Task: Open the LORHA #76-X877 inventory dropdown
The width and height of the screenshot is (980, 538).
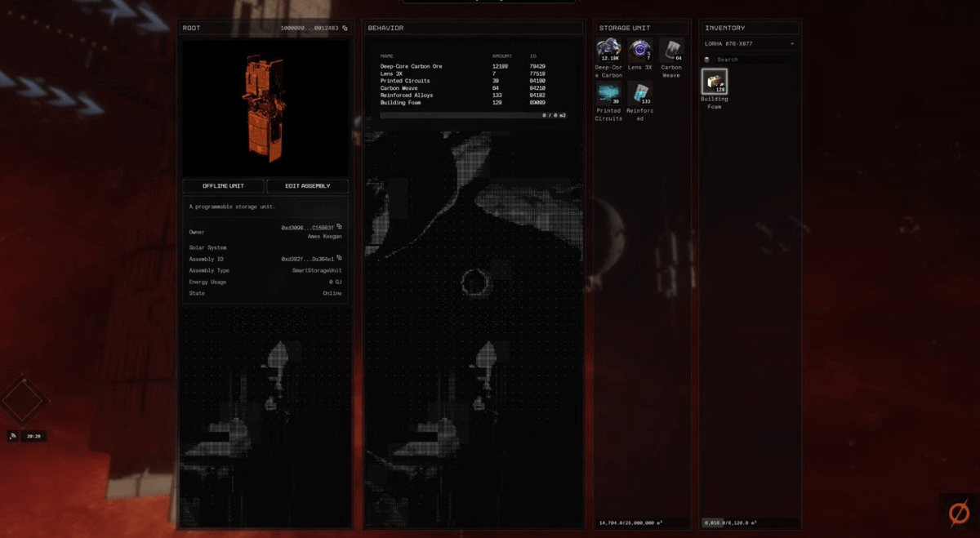Action: click(x=750, y=43)
